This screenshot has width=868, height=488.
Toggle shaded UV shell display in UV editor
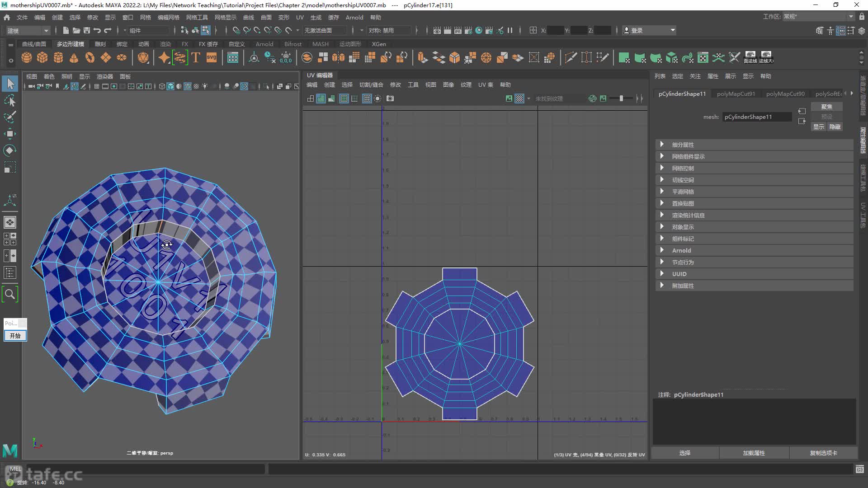click(321, 98)
